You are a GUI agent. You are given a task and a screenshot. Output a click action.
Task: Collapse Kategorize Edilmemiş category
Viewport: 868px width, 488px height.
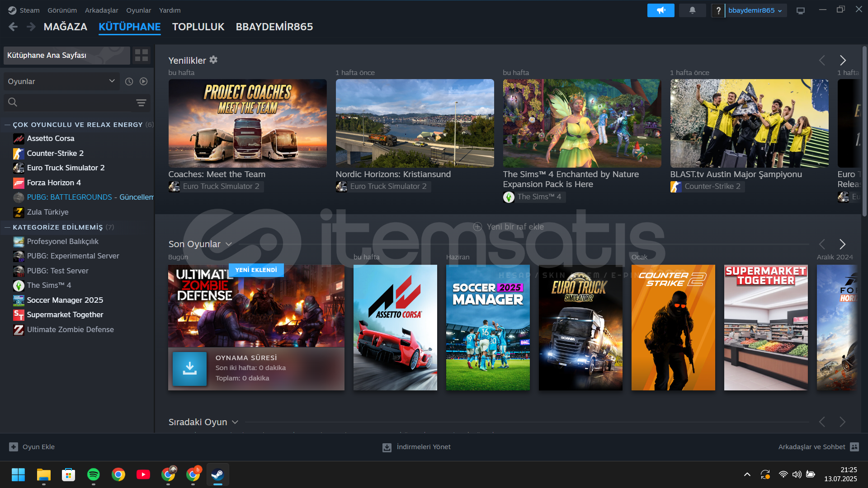(7, 227)
